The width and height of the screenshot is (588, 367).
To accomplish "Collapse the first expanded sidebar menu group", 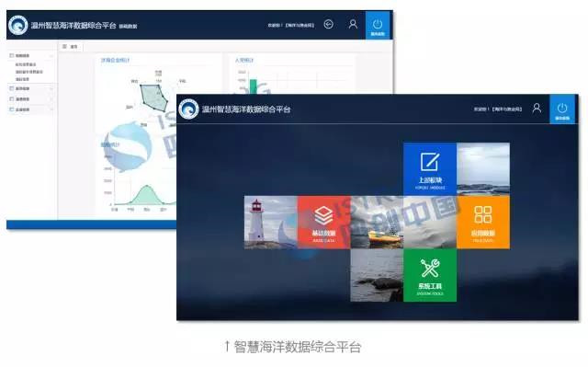I will point(30,55).
